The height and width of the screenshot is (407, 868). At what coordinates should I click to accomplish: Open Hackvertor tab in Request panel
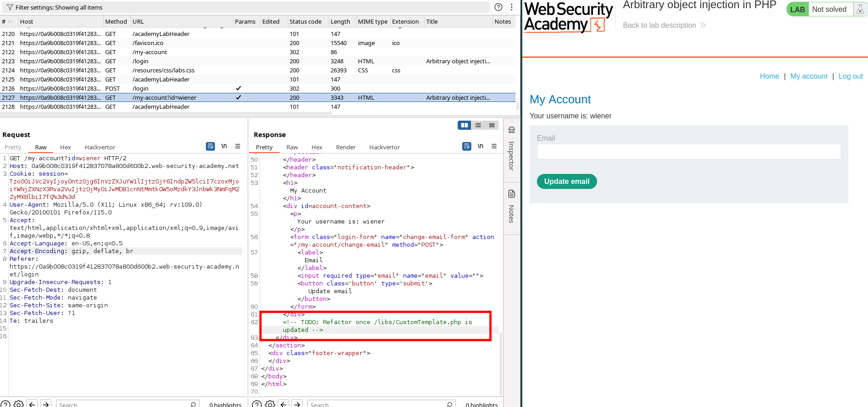tap(100, 147)
